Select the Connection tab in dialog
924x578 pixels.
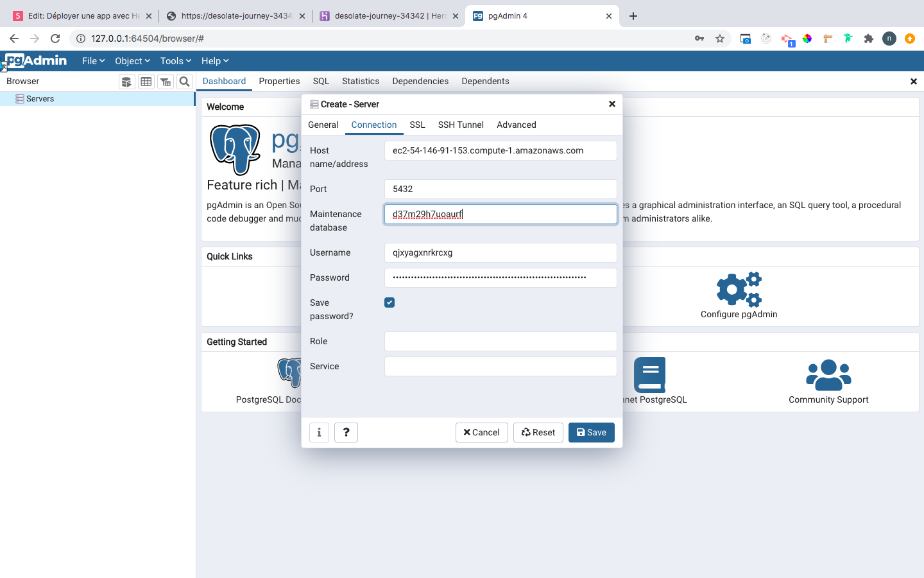coord(374,125)
